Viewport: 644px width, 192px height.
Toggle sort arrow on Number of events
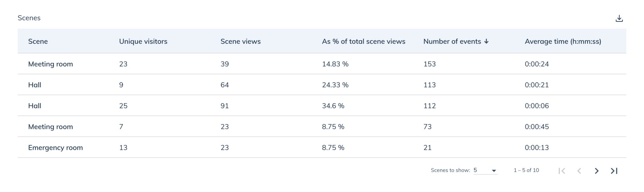point(486,41)
